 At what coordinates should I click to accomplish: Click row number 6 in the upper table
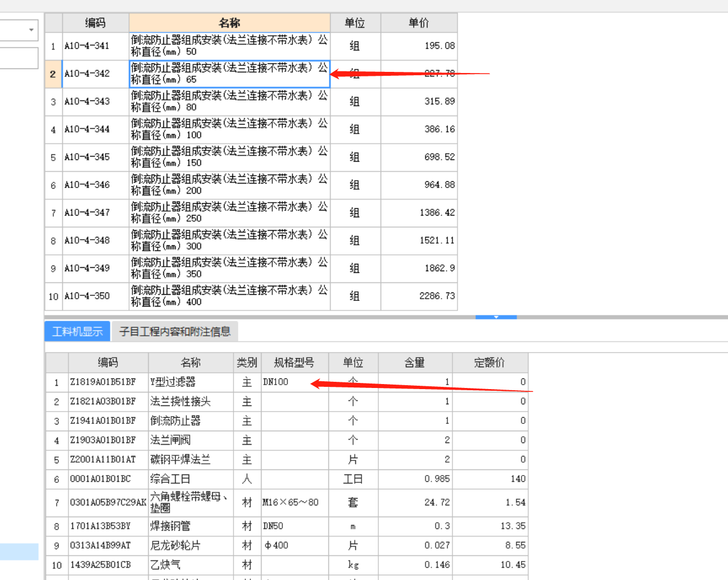(x=53, y=185)
